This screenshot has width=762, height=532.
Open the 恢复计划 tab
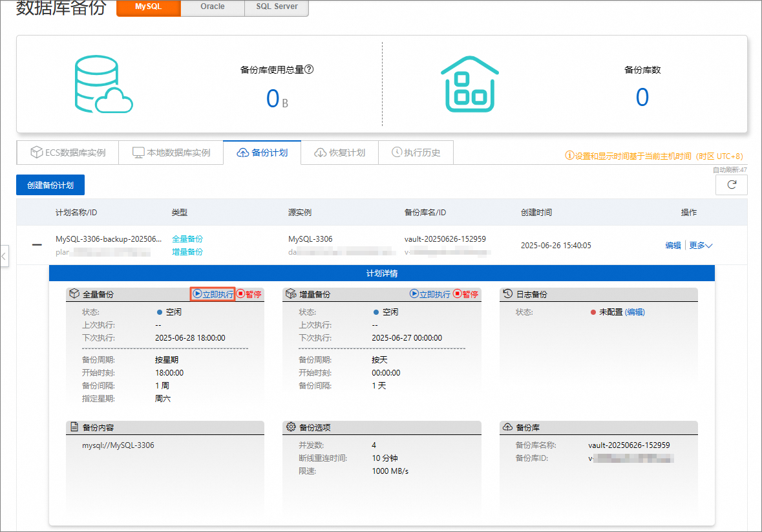pos(340,153)
